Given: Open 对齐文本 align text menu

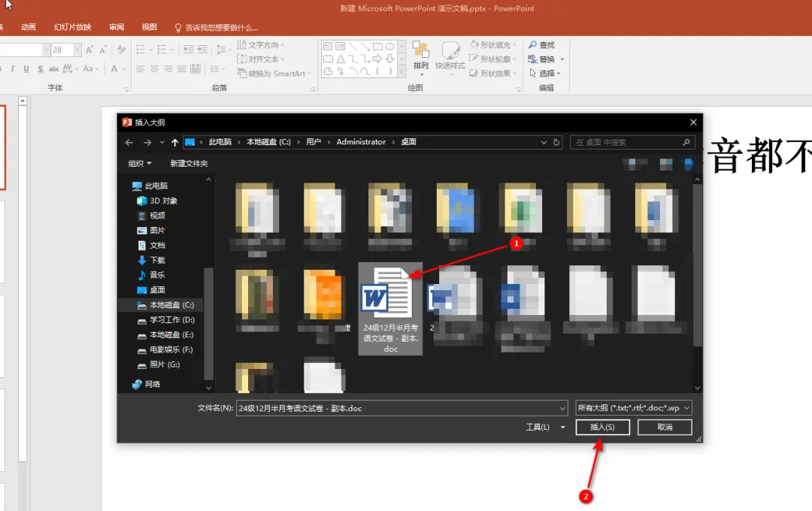Looking at the screenshot, I should coord(260,59).
